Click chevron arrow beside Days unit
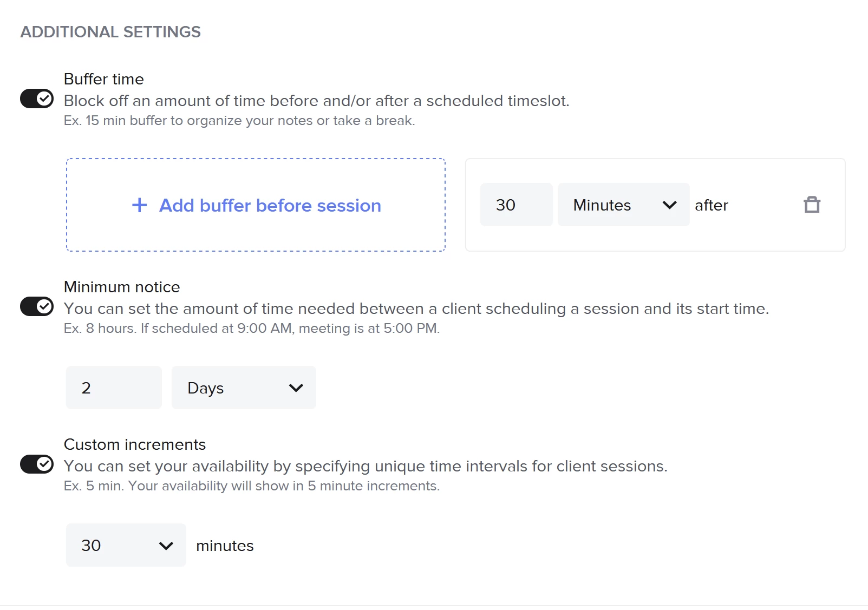The height and width of the screenshot is (610, 868). point(296,388)
